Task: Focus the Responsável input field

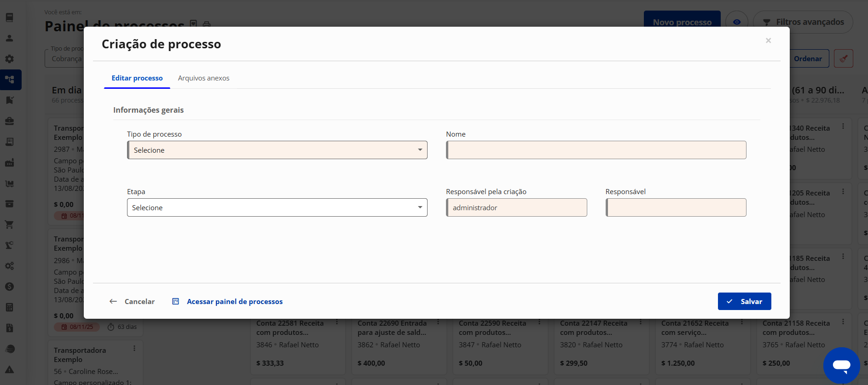Action: tap(676, 207)
